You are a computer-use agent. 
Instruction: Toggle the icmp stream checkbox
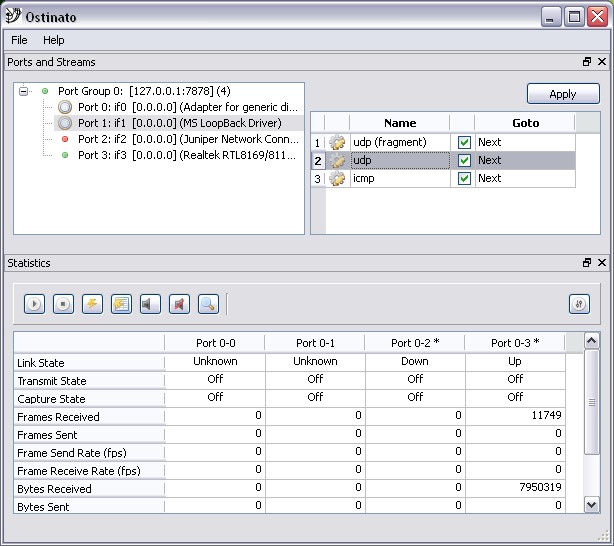coord(464,179)
